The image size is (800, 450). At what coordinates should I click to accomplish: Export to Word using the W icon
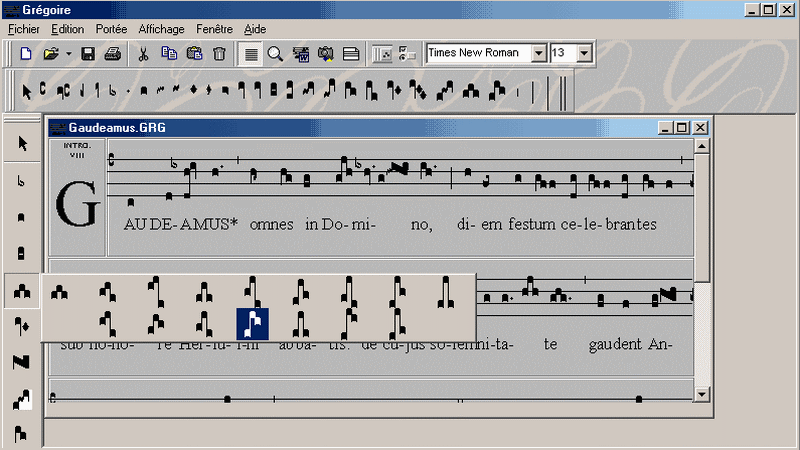[301, 54]
